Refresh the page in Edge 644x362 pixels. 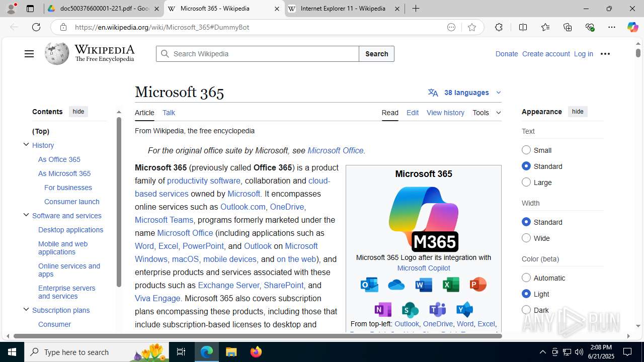(36, 27)
